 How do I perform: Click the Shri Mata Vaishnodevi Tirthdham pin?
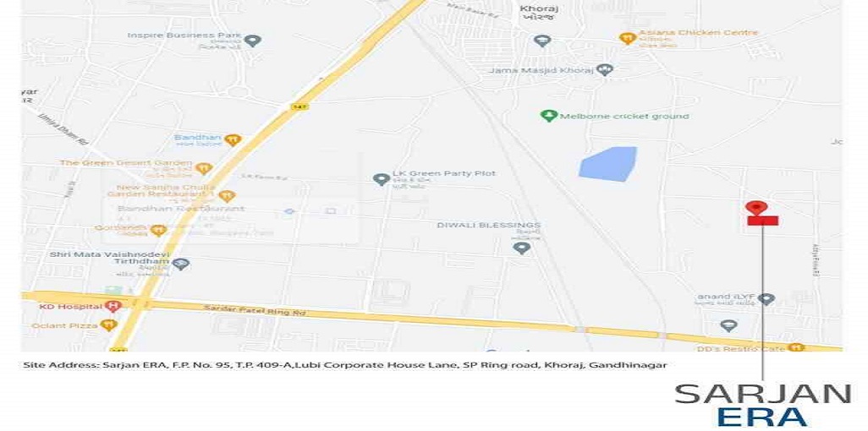point(180,264)
